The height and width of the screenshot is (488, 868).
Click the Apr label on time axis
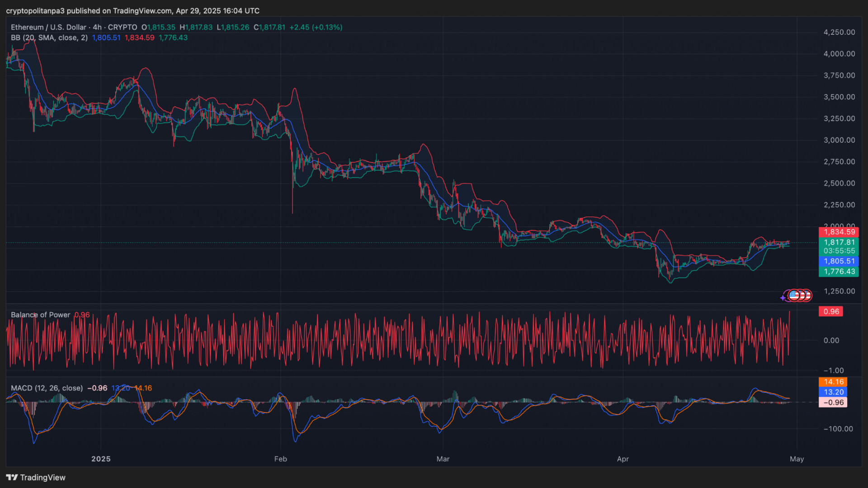point(623,459)
